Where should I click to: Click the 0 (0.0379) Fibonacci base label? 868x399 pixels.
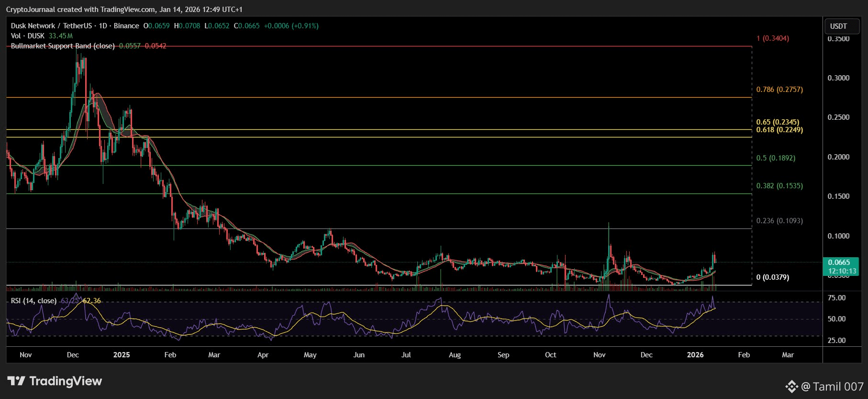click(x=773, y=277)
